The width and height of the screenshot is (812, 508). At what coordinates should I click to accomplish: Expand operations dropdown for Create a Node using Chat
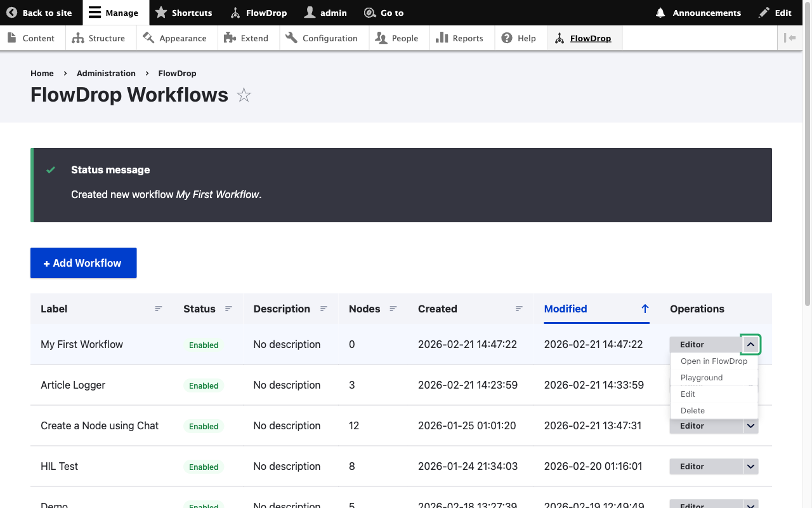pos(750,426)
